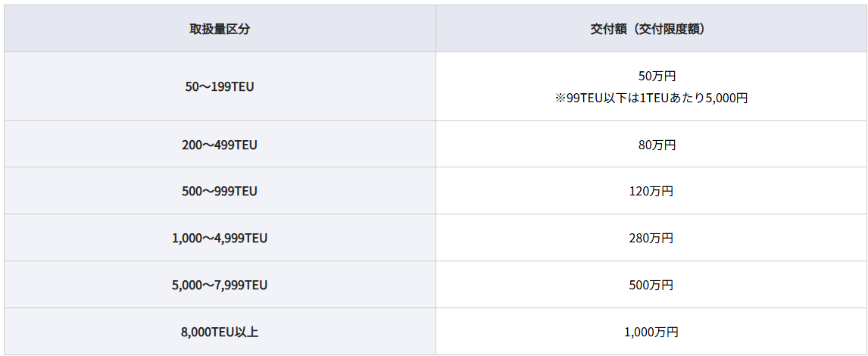Click the 5,000〜7,999TEU cell

pyautogui.click(x=220, y=286)
